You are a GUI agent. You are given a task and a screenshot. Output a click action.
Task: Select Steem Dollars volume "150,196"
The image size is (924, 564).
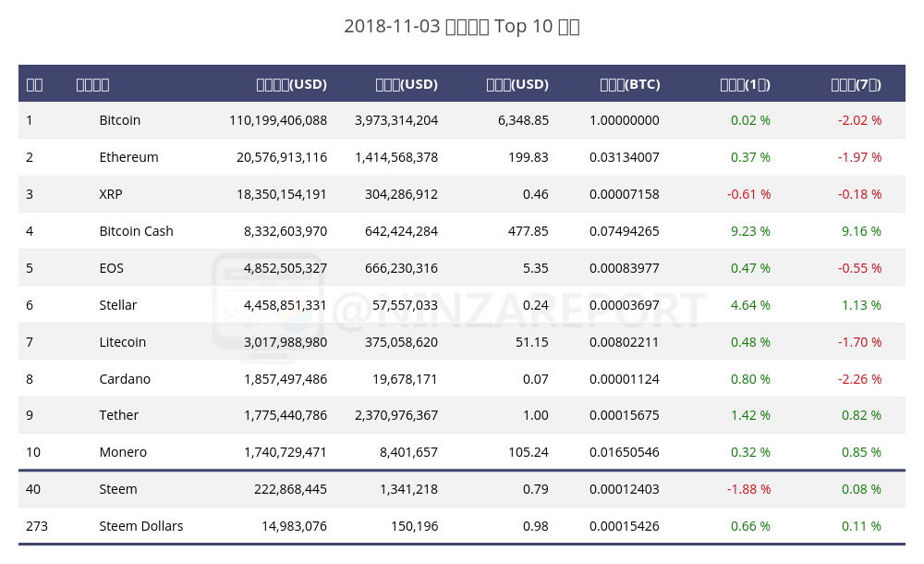[414, 526]
